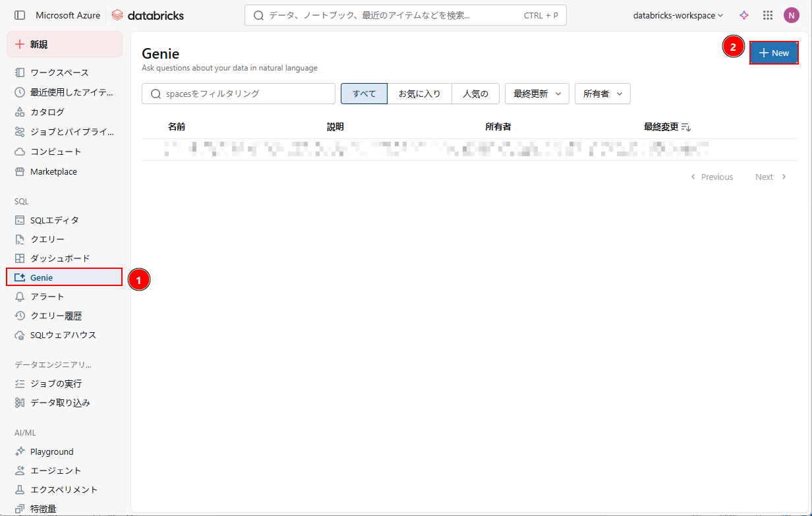Open SQLウェアハウス from the sidebar
Image resolution: width=812 pixels, height=516 pixels.
coord(63,335)
